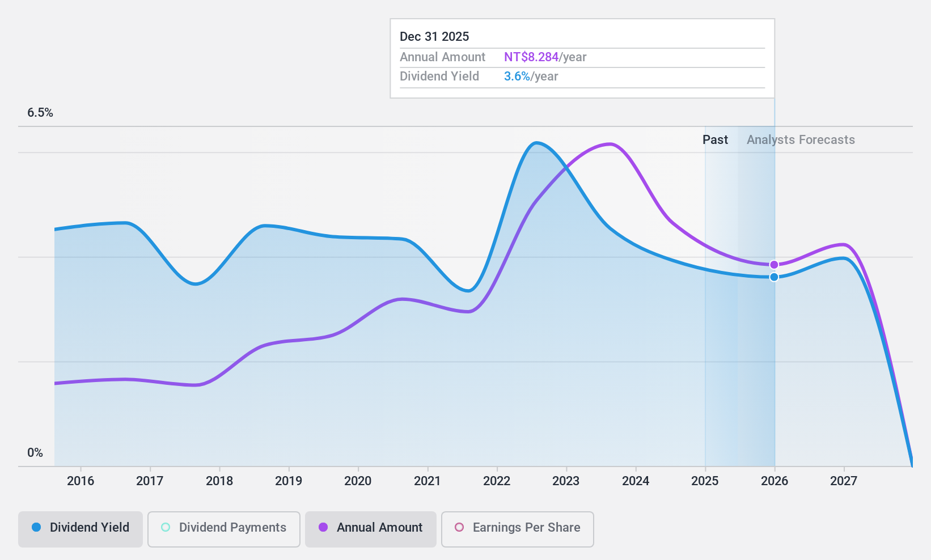Screen dimensions: 931x560
Task: Click the 0% y-axis label
Action: 35,453
